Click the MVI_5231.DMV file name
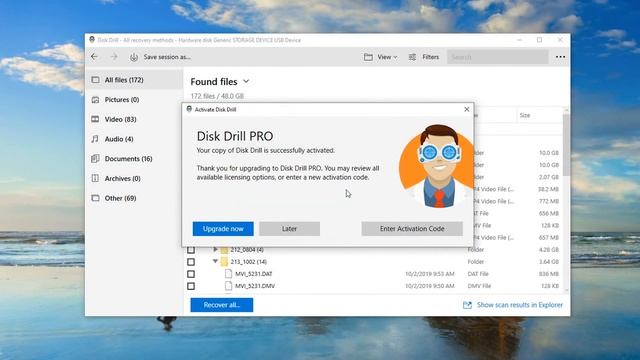This screenshot has width=640, height=360. tap(255, 286)
